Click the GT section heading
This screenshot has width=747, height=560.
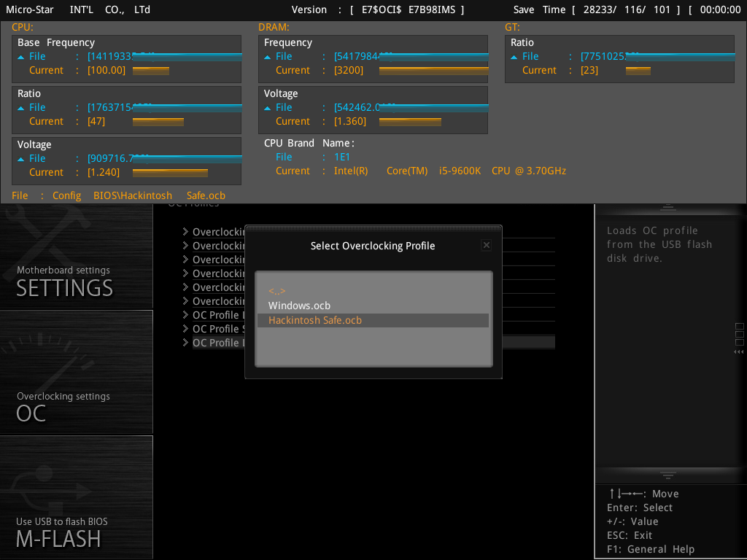(x=512, y=27)
